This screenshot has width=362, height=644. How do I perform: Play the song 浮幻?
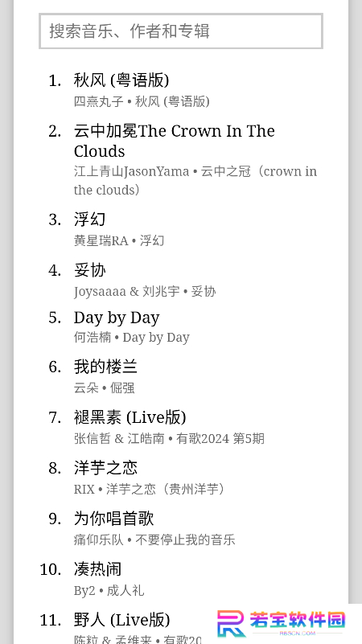click(x=89, y=219)
